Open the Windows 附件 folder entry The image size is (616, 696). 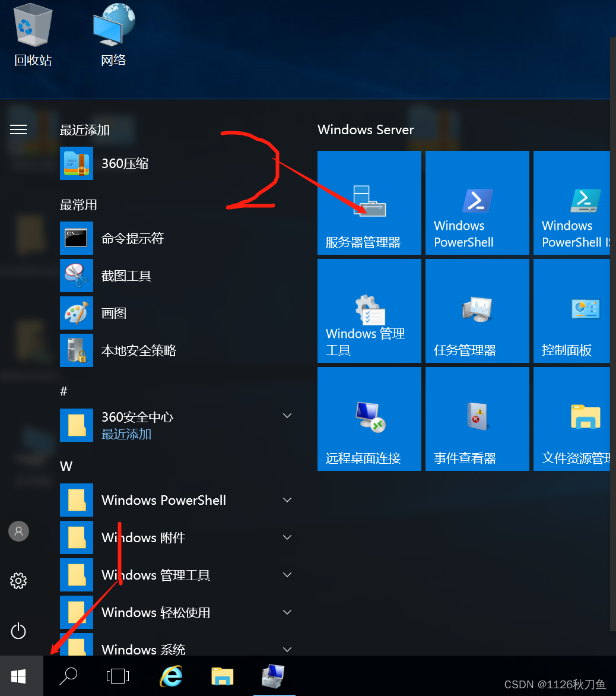point(177,537)
